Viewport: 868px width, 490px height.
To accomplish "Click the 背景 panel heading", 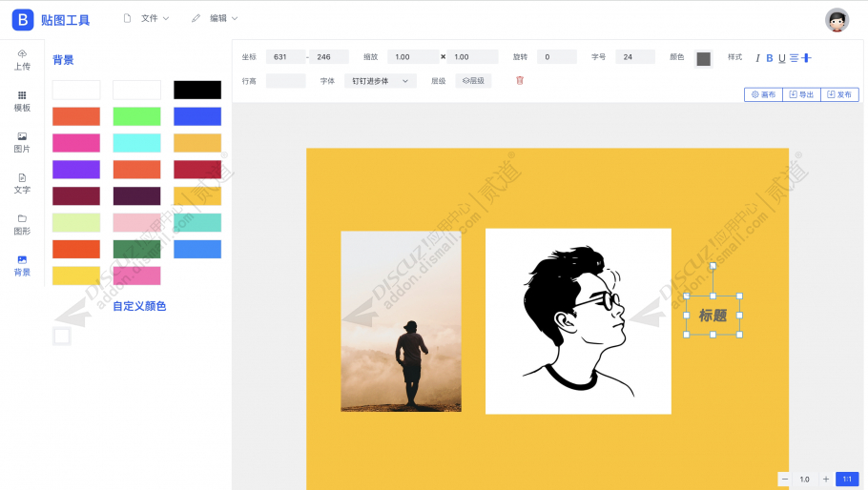I will pos(63,60).
